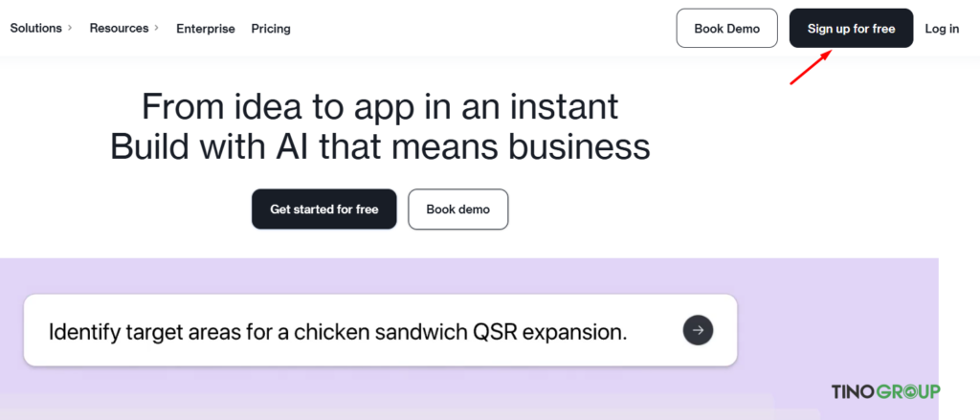
Task: Expand the Resources menu chevron
Action: click(x=156, y=29)
